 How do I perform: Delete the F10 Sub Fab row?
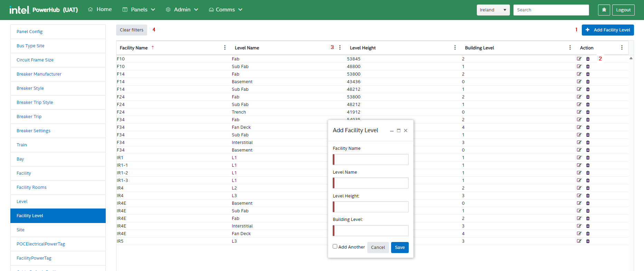588,67
